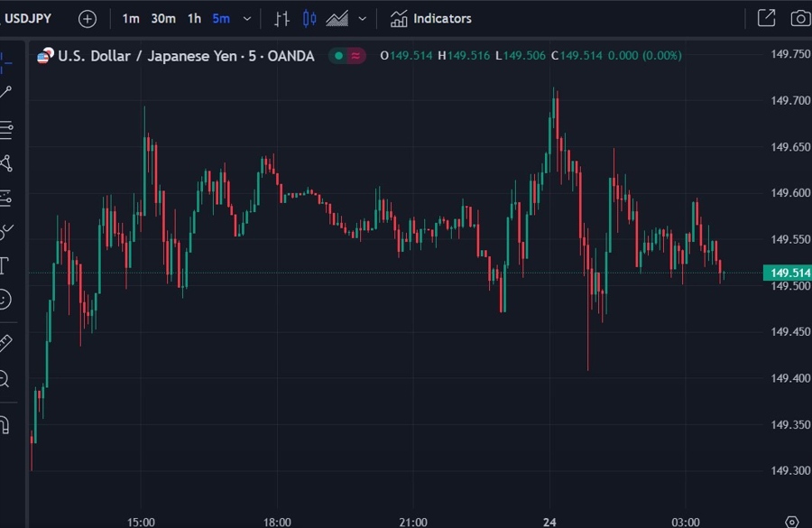Viewport: 812px width, 528px height.
Task: Click the current price label 149.514
Action: point(788,273)
